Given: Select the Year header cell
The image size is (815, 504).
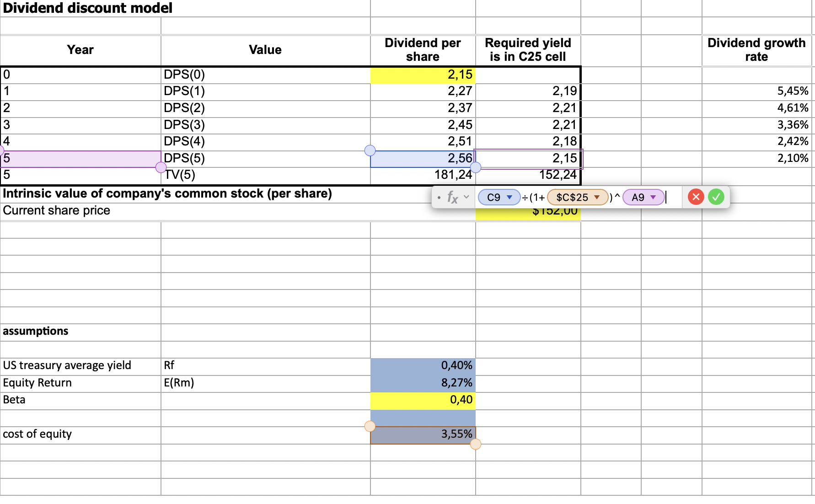Looking at the screenshot, I should (x=80, y=50).
